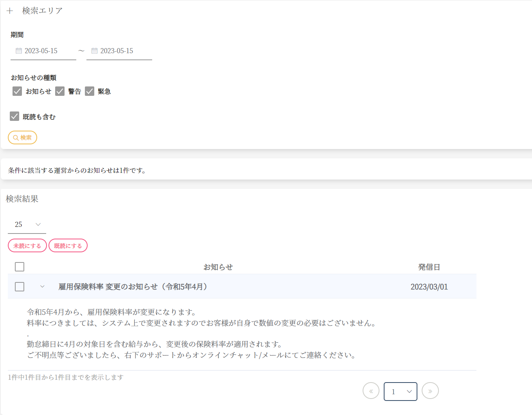Click the 発信日 column header
This screenshot has height=415, width=532.
(429, 267)
